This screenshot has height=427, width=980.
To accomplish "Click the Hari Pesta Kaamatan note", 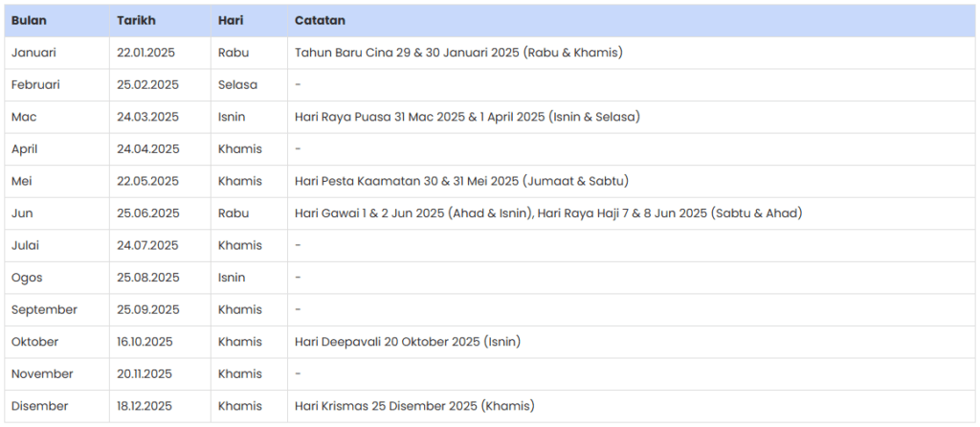I will point(462,181).
